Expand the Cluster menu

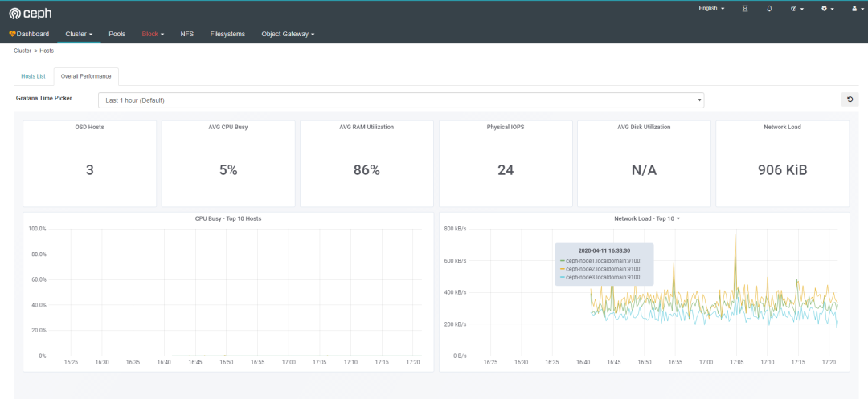tap(80, 34)
